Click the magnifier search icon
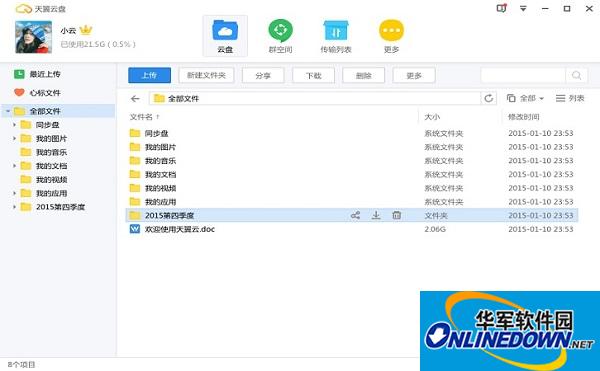This screenshot has height=371, width=600. tap(576, 75)
